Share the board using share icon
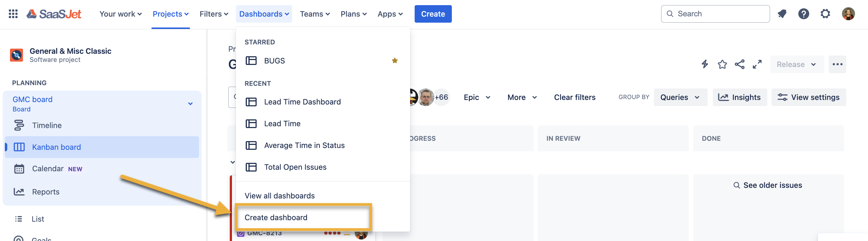868x241 pixels. (x=739, y=64)
